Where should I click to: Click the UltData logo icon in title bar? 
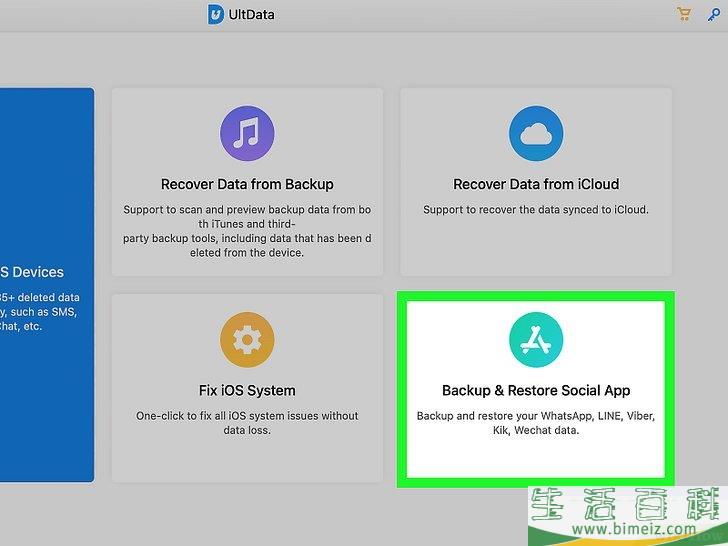coord(215,14)
